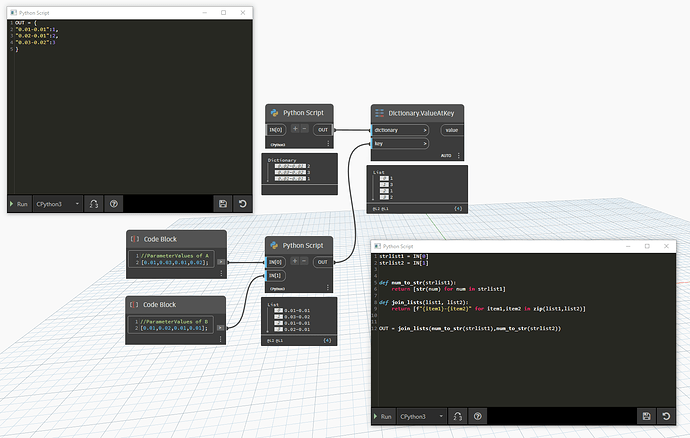Viewport: 690px width, 438px height.
Task: Remove input port on Python node wired to dictionary
Action: tap(304, 129)
